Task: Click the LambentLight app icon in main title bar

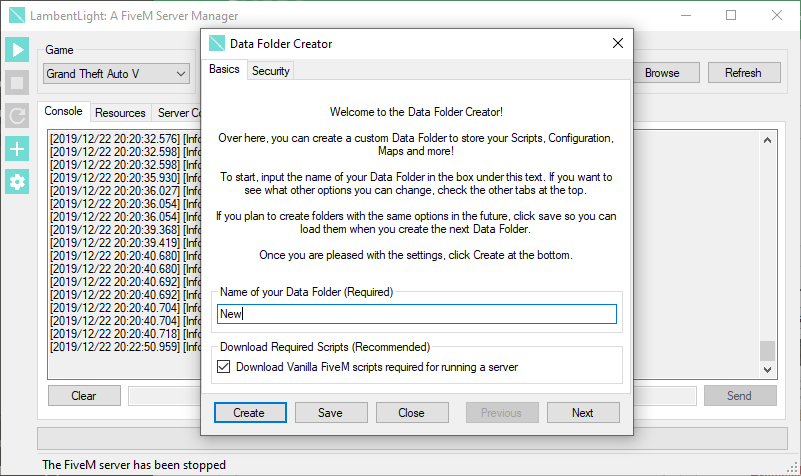Action: (17, 15)
